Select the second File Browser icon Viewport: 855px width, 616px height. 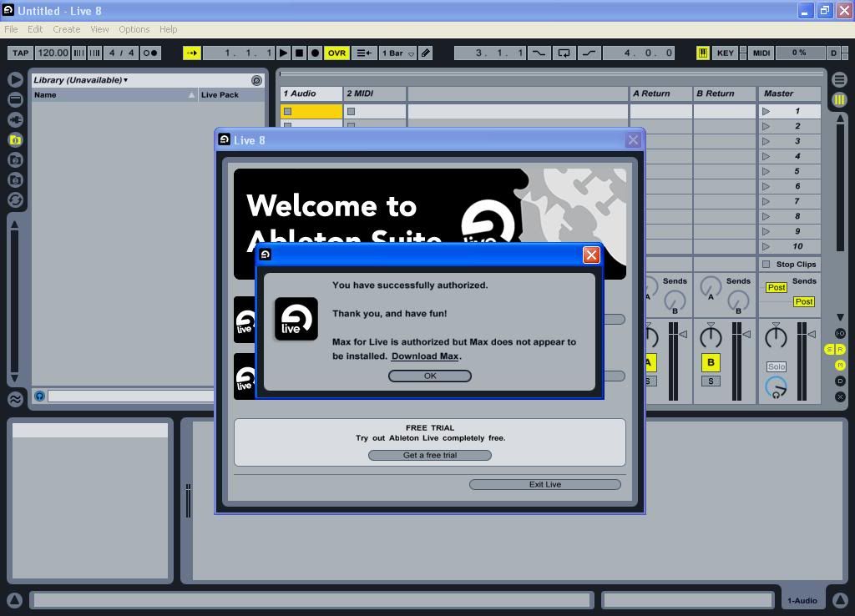click(x=15, y=160)
